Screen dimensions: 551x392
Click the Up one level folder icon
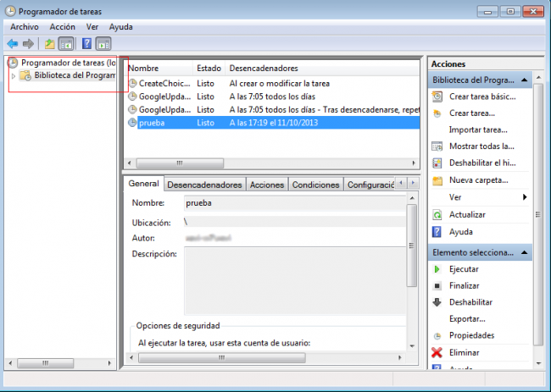49,44
